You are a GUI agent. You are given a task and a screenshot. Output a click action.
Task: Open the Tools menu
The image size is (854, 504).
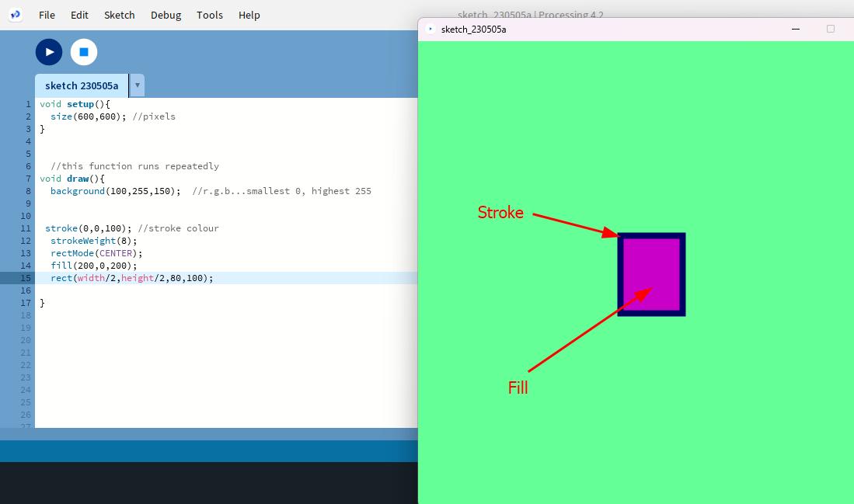point(209,15)
